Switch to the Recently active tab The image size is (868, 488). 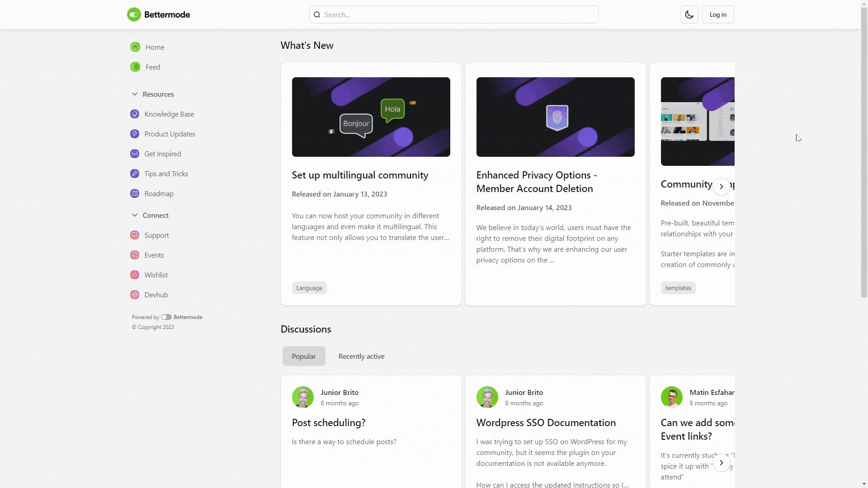[361, 356]
